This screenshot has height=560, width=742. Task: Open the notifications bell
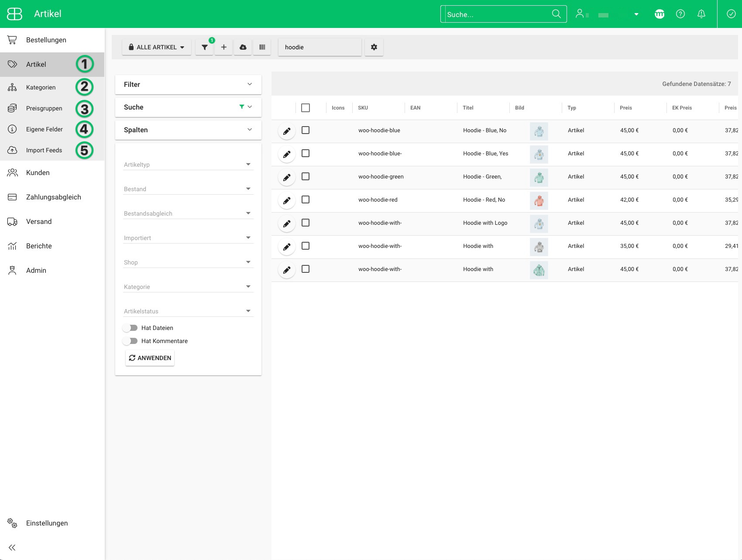click(701, 14)
